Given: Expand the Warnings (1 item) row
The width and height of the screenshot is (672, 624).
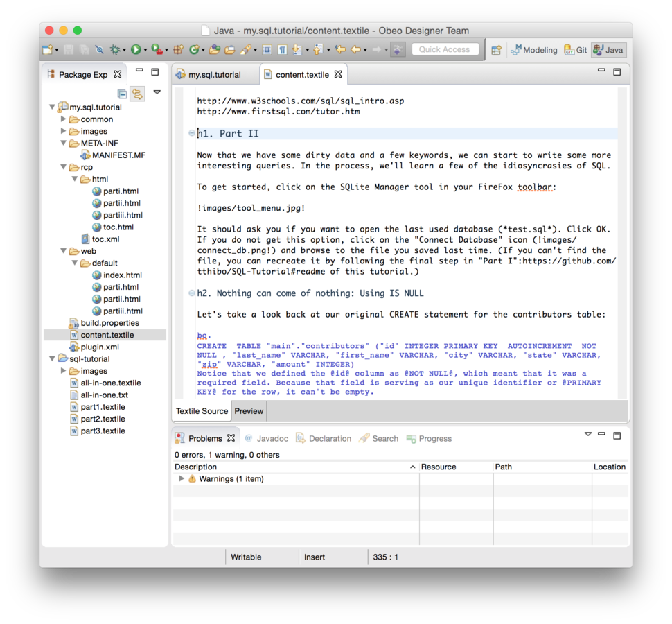Looking at the screenshot, I should pyautogui.click(x=182, y=478).
